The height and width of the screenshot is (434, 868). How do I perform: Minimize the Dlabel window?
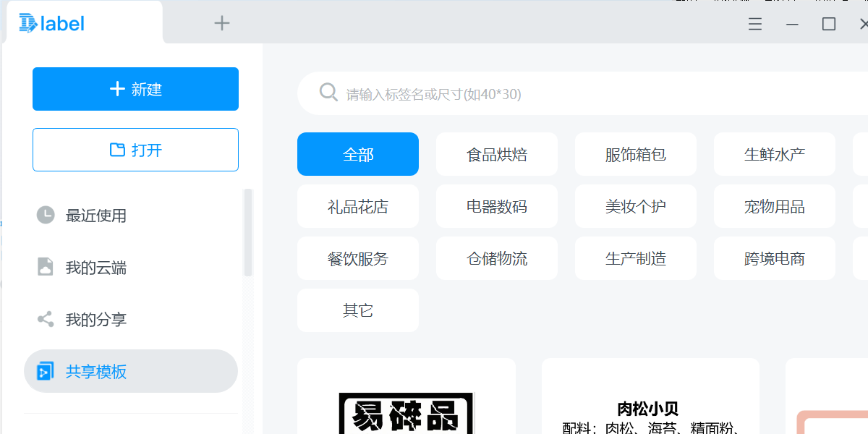click(793, 24)
